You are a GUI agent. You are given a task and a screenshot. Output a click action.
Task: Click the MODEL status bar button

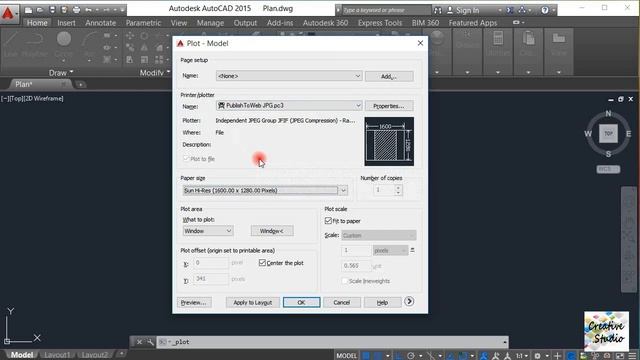coord(347,356)
